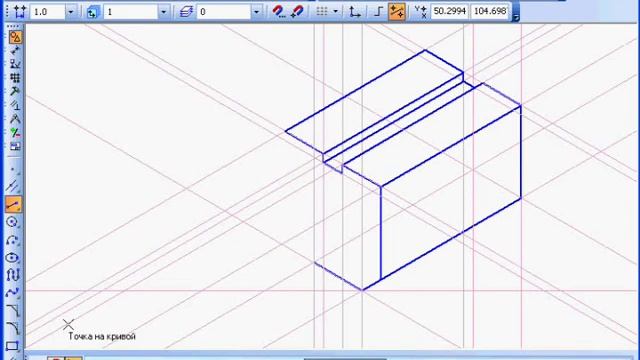Toggle the highlighted rounding mode button
The width and height of the screenshot is (640, 360).
pos(397,11)
